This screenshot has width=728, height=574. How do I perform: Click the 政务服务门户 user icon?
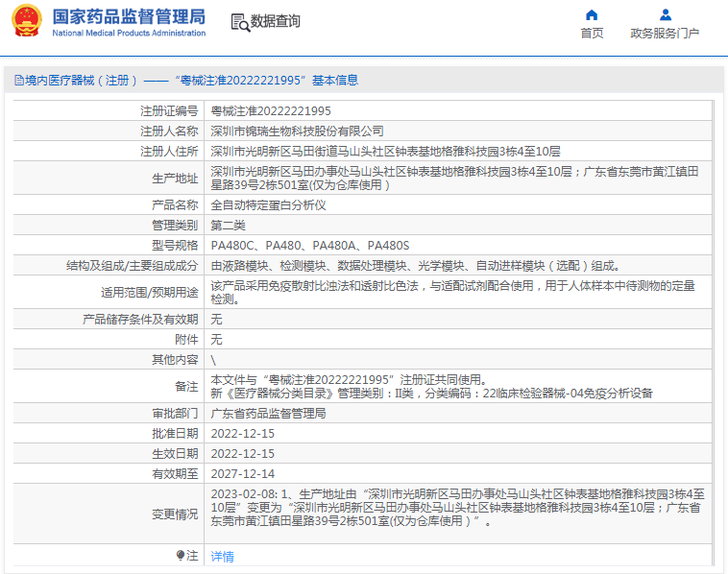pyautogui.click(x=666, y=14)
